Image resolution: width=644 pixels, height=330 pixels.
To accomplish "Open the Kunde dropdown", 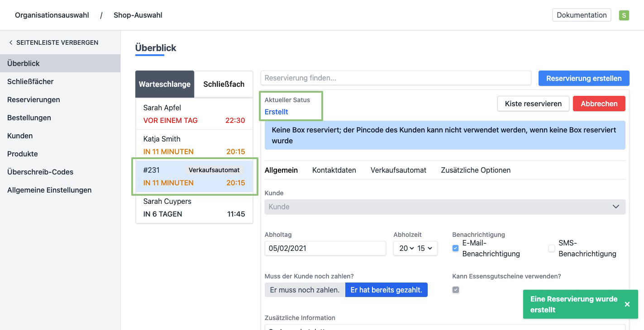I will point(444,207).
